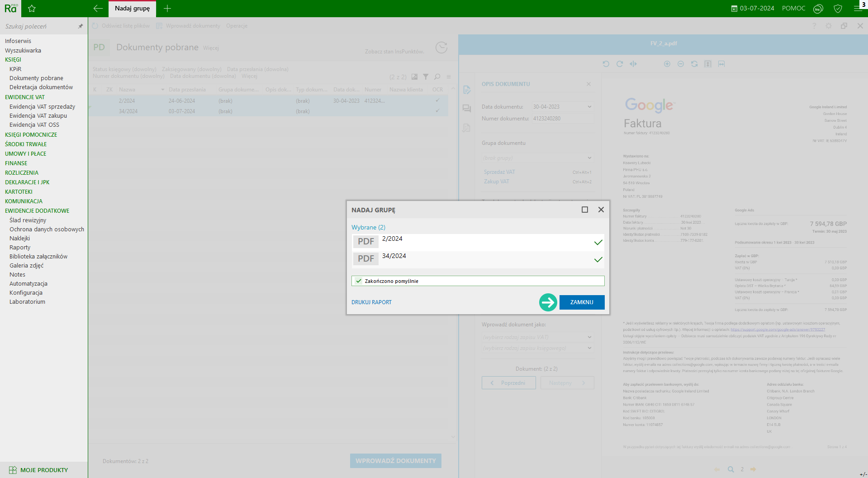The width and height of the screenshot is (868, 478).
Task: Click the InsERT circle icon
Action: (x=818, y=9)
